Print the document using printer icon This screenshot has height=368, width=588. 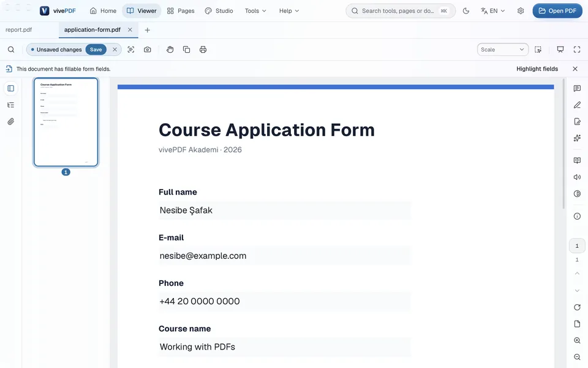tap(203, 50)
